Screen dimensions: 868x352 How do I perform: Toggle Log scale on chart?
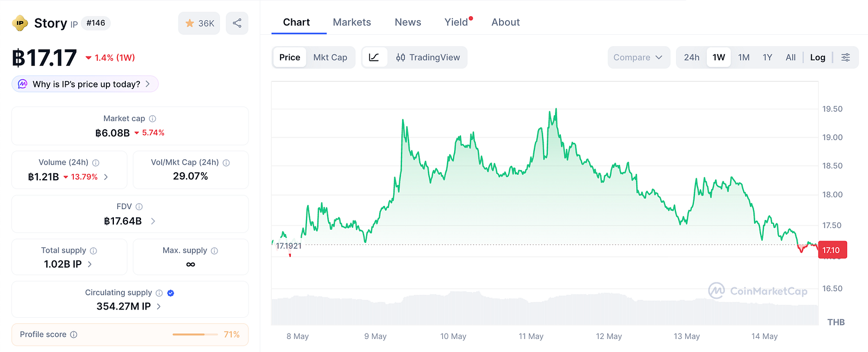point(818,58)
